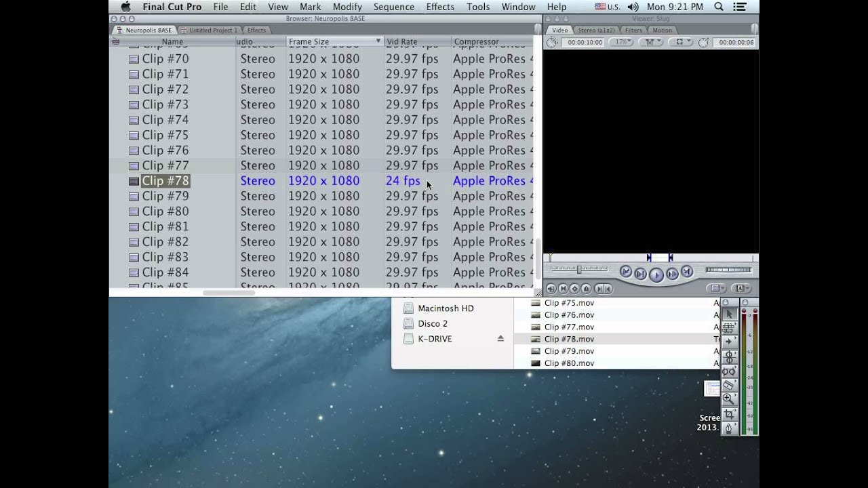Select the Crop tool
The height and width of the screenshot is (488, 868).
(729, 413)
